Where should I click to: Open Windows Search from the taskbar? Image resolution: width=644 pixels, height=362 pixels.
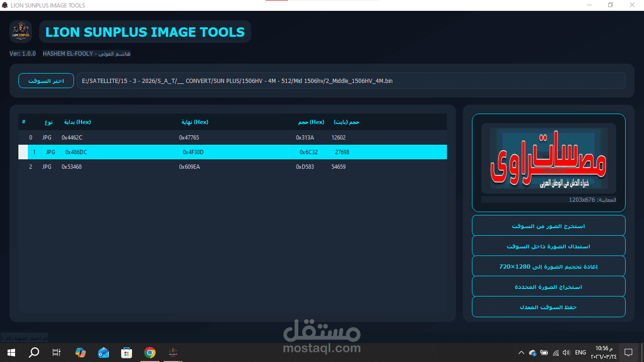pos(34,352)
